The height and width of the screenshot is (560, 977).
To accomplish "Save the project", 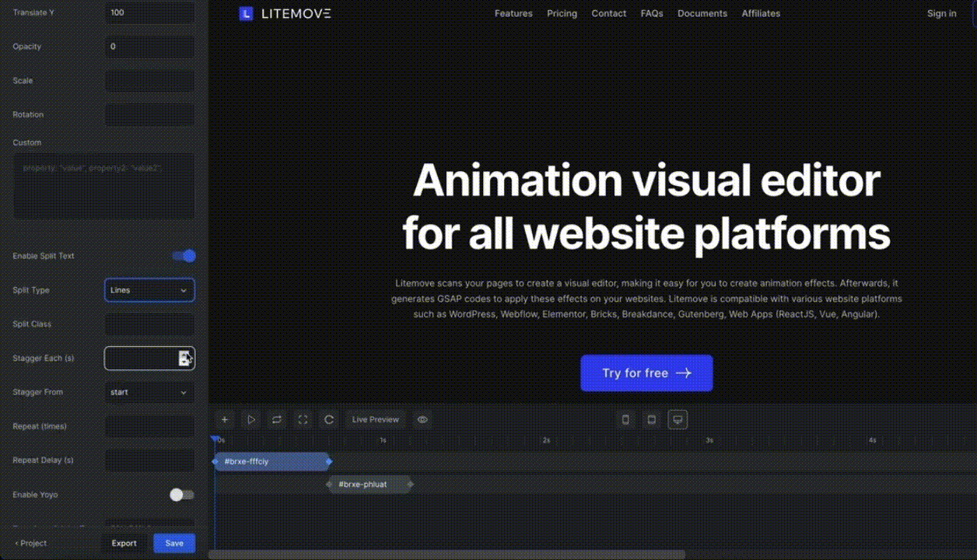I will coord(174,543).
